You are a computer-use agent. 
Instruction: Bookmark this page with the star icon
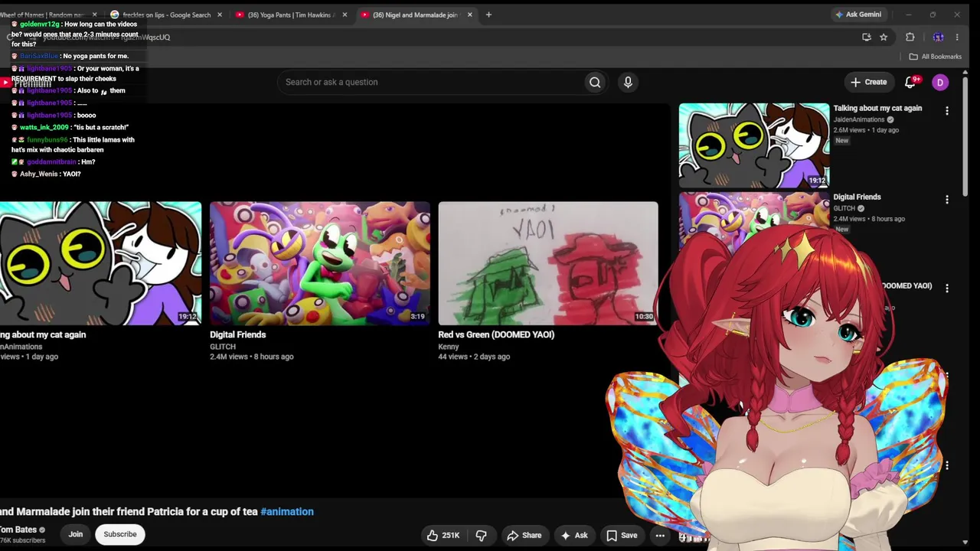884,37
